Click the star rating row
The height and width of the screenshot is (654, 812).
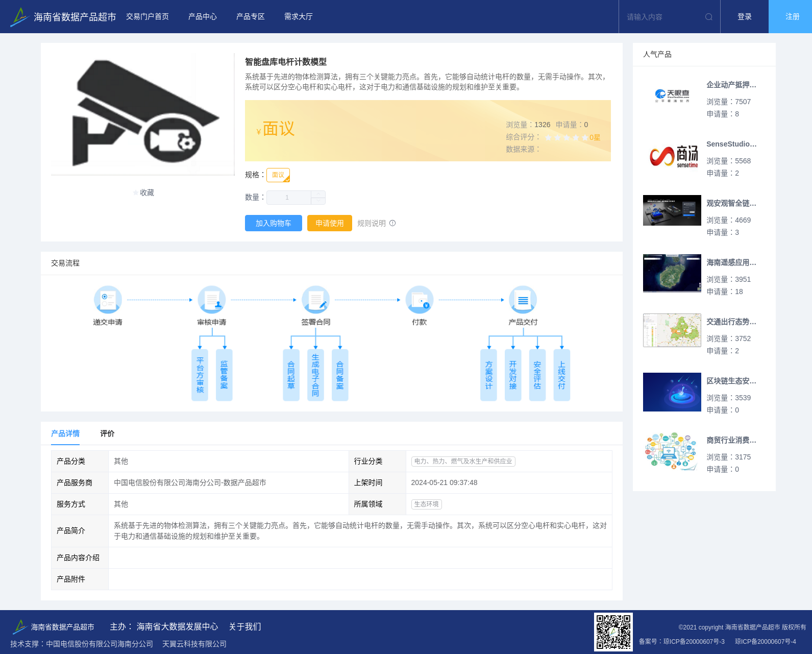567,137
